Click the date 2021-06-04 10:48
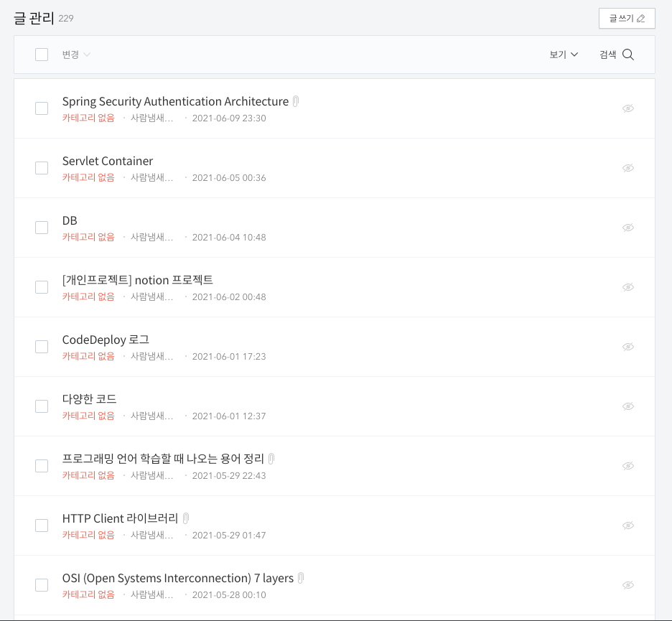This screenshot has width=672, height=621. 229,238
